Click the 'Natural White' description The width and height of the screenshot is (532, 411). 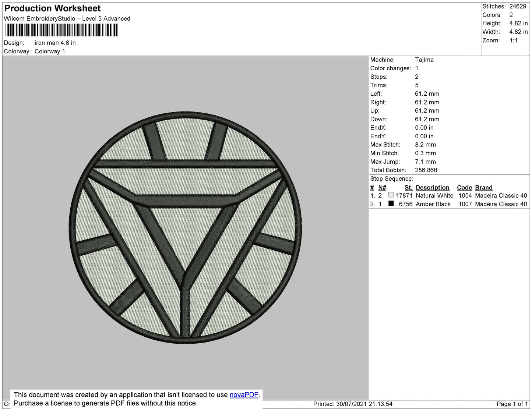(434, 195)
